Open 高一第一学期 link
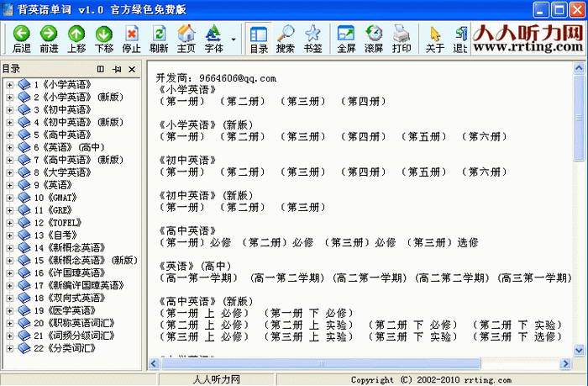Image resolution: width=588 pixels, height=386 pixels. [199, 278]
